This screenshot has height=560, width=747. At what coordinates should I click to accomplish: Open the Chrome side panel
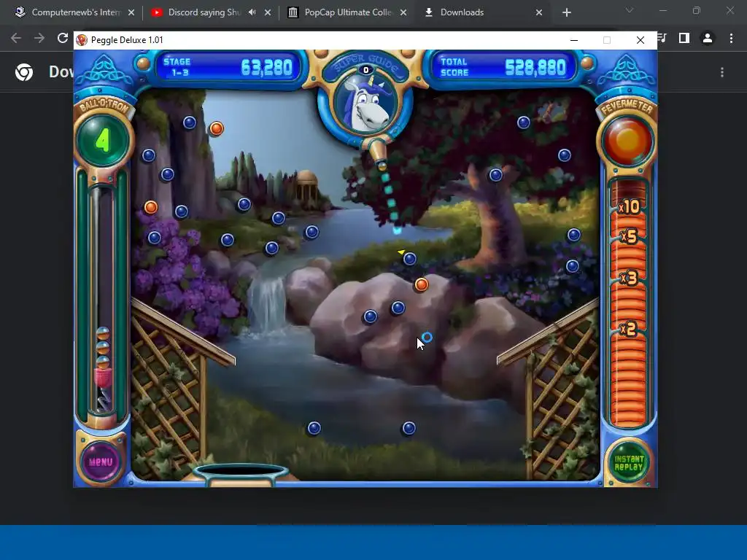pos(684,38)
